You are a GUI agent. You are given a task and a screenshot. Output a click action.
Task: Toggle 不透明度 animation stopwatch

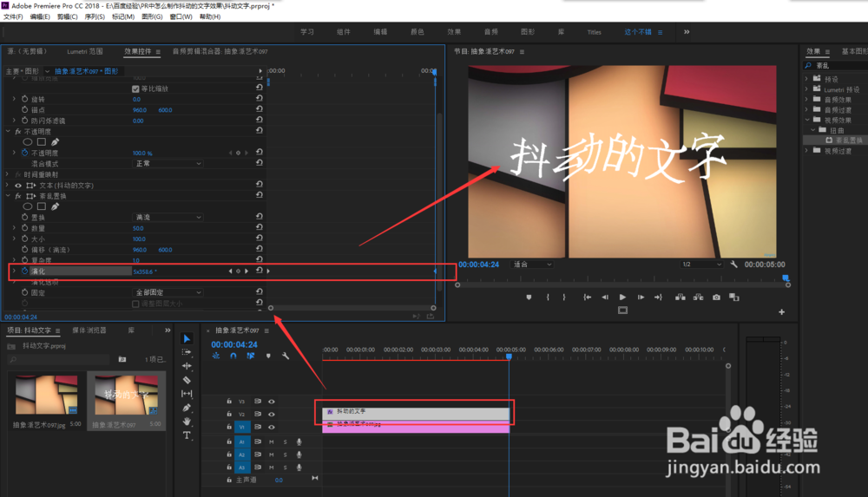pos(24,153)
